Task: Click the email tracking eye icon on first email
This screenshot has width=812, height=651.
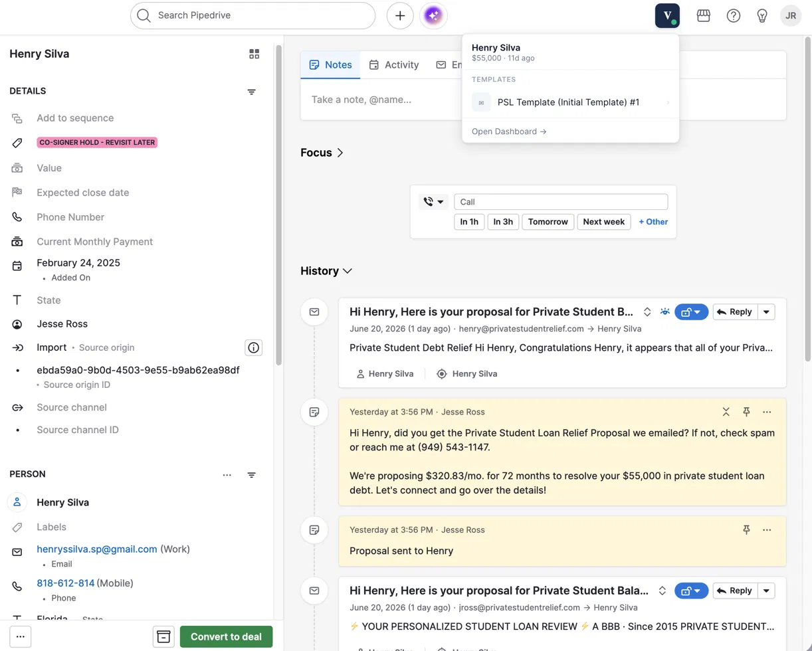Action: click(665, 312)
